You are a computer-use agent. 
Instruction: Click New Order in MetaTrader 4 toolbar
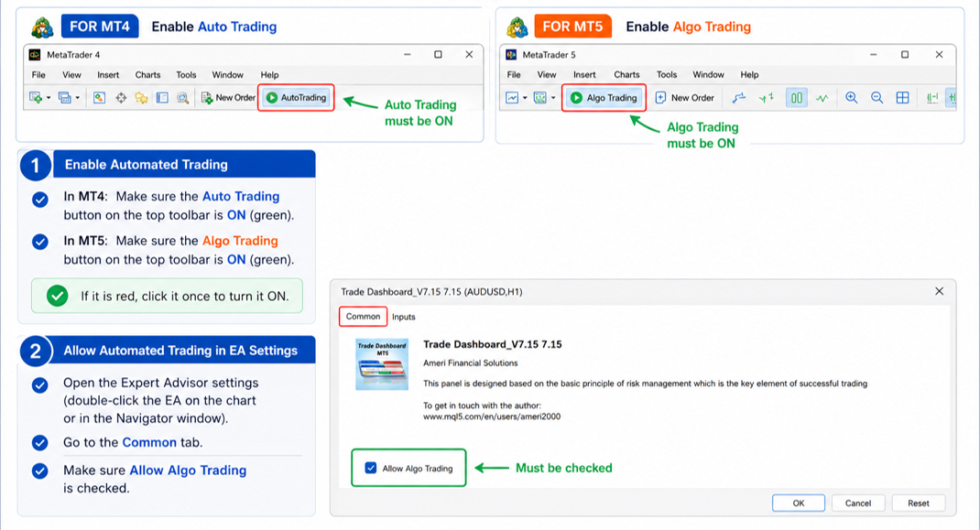(x=228, y=98)
